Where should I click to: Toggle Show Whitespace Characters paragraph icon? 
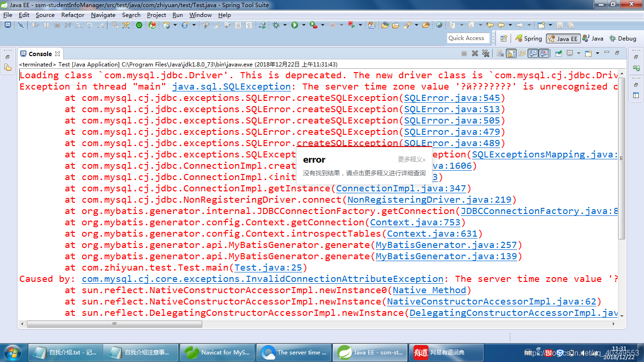248,25
